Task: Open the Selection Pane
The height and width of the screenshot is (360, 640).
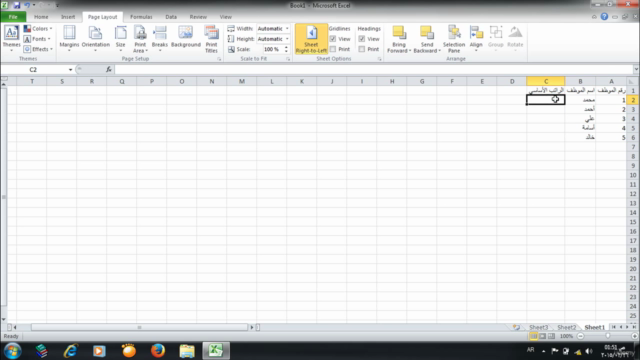Action: click(454, 39)
